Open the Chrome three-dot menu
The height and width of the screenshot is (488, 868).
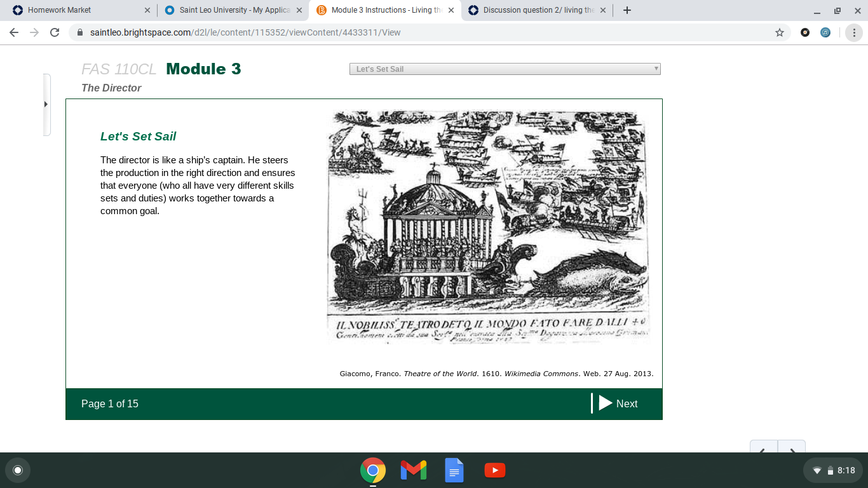[855, 32]
